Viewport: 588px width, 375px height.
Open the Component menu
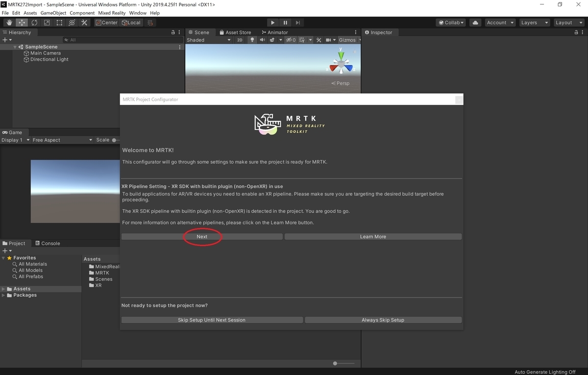(x=82, y=13)
